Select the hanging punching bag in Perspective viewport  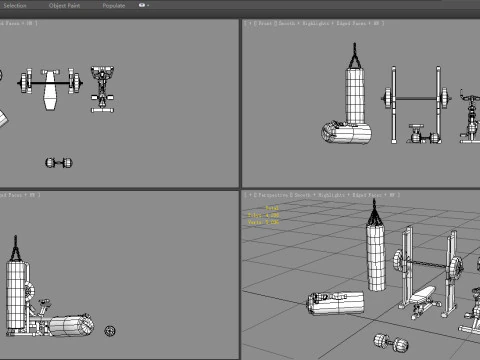coord(376,257)
